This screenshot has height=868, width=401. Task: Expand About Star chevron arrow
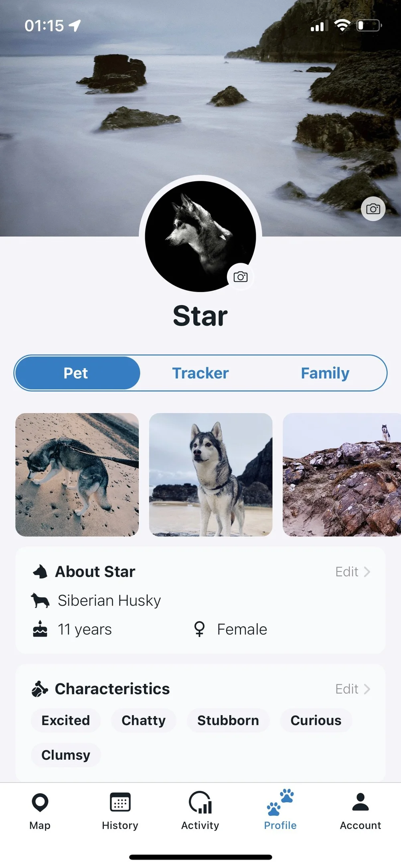point(367,572)
